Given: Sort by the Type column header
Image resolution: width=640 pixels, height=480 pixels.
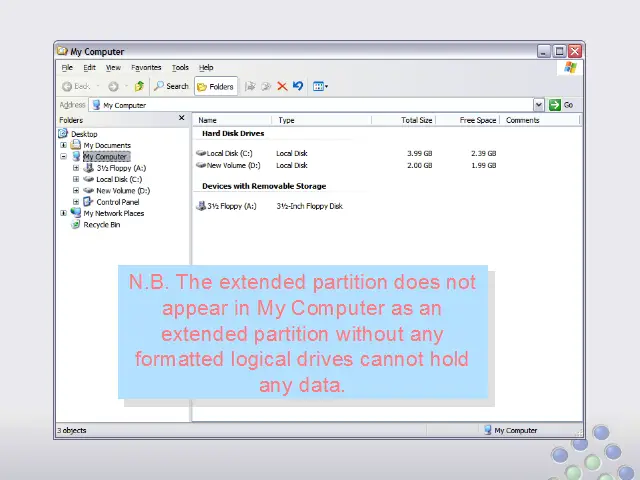Looking at the screenshot, I should [322, 120].
